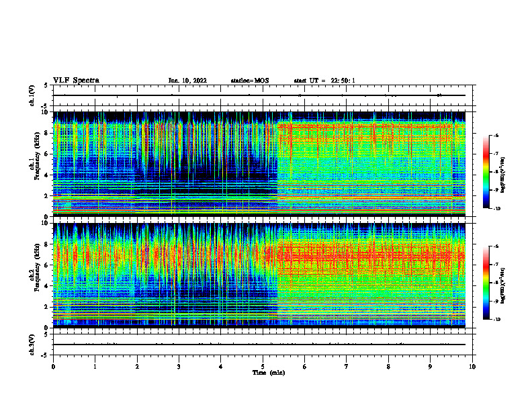Click the "6" tick on the time axis
The height and width of the screenshot is (411, 532).
pos(305,367)
